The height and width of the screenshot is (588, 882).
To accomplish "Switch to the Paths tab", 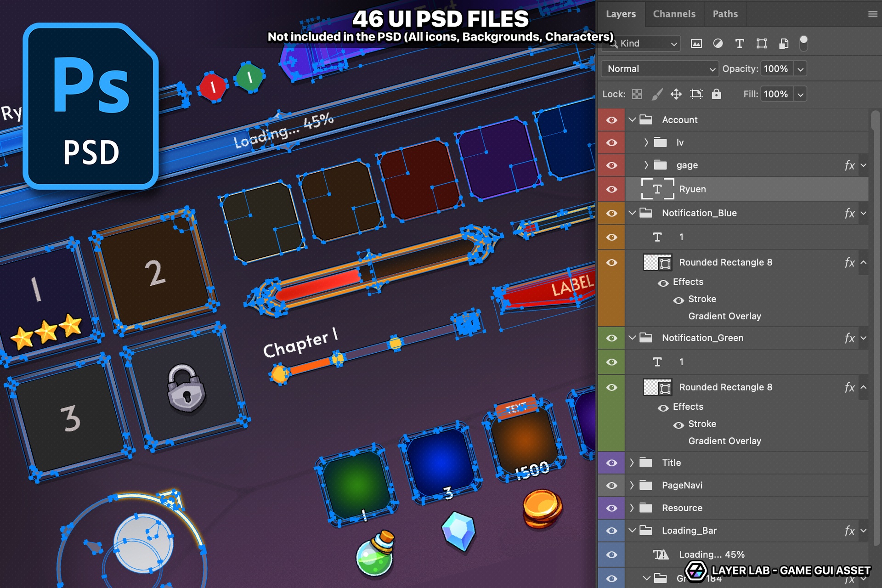I will point(725,14).
